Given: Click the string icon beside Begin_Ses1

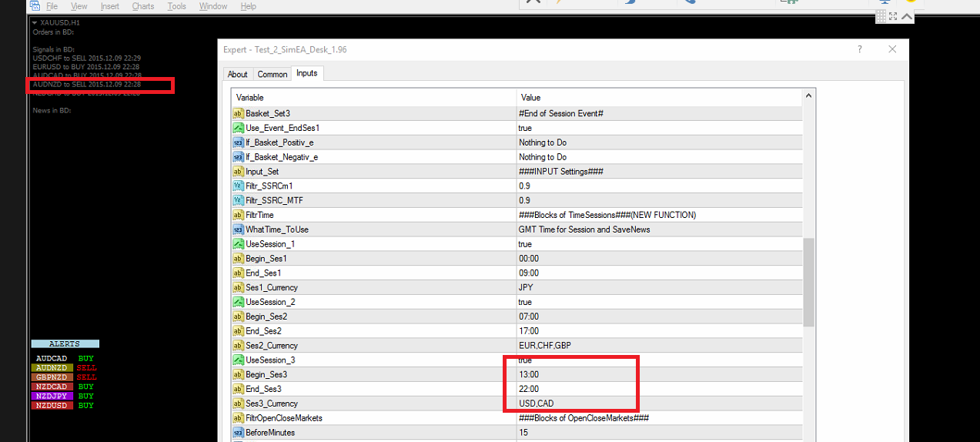Looking at the screenshot, I should point(238,259).
